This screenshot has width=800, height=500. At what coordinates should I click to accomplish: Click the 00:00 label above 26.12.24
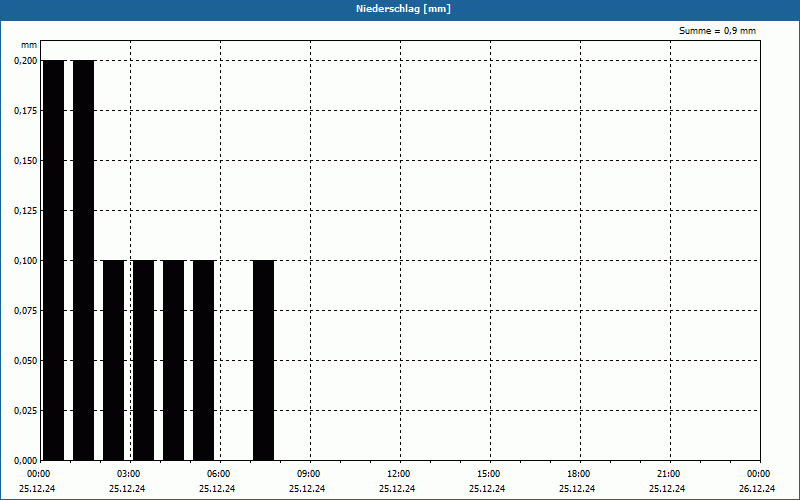click(759, 474)
